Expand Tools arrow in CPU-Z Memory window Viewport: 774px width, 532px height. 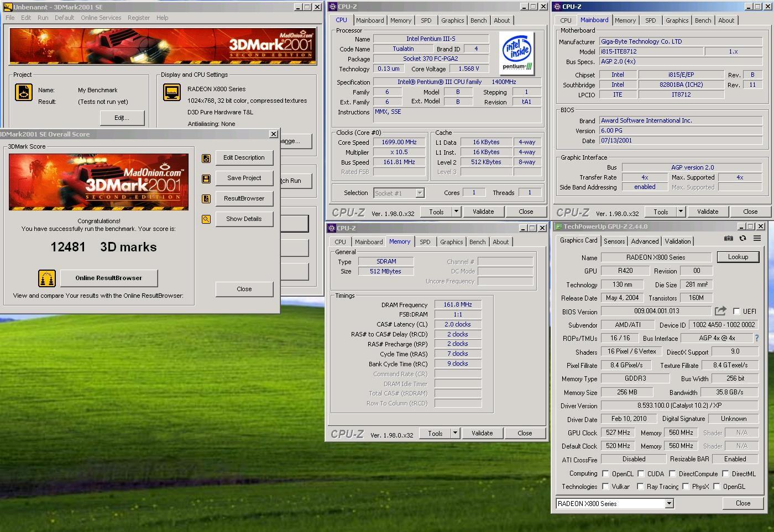(455, 433)
